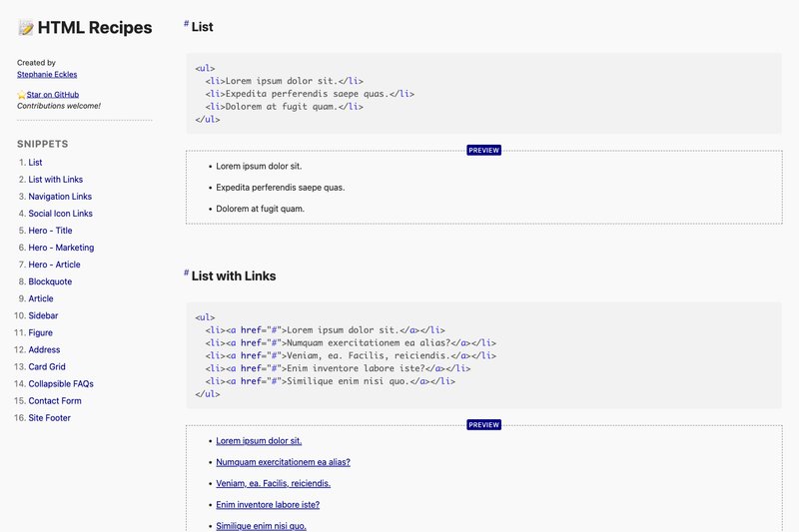Click the List with Links code block
The image size is (799, 532).
(x=483, y=355)
